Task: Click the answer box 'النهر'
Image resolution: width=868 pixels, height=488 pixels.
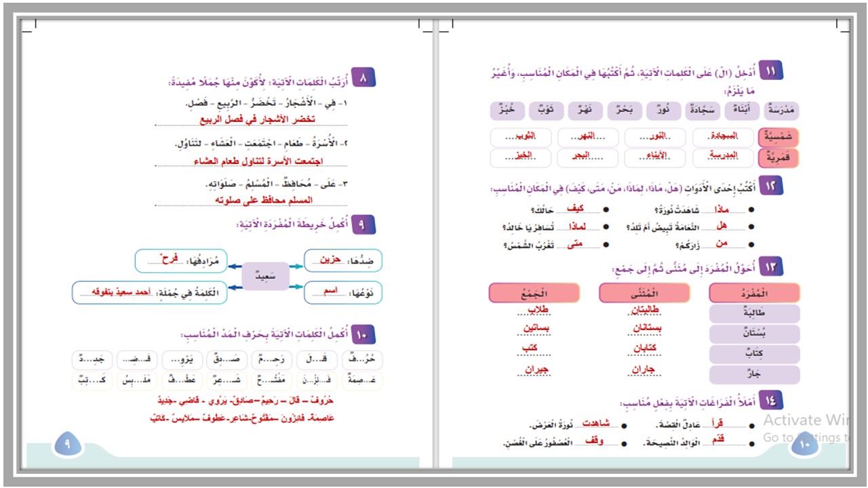Action: pos(589,136)
